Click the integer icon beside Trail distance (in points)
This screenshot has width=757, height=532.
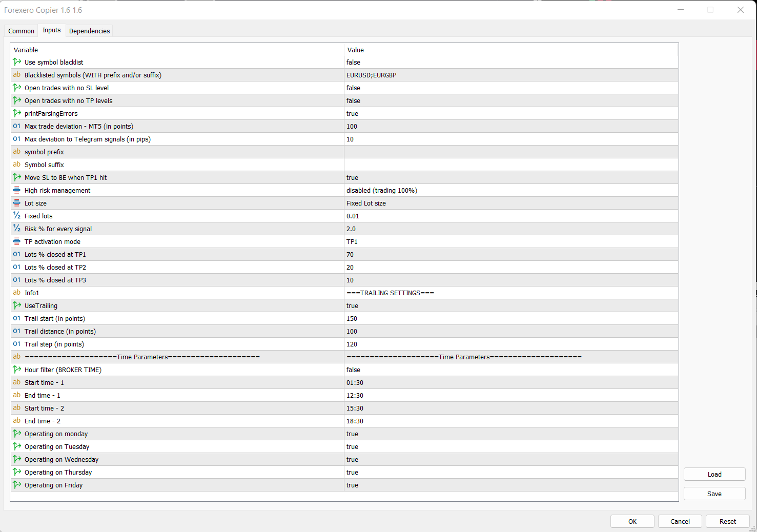[x=17, y=331]
